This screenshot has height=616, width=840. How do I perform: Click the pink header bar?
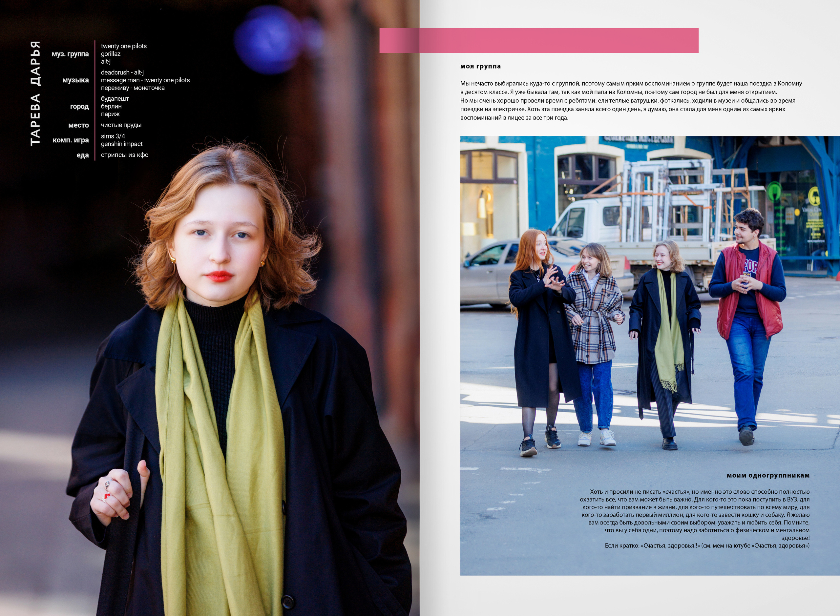[x=538, y=40]
